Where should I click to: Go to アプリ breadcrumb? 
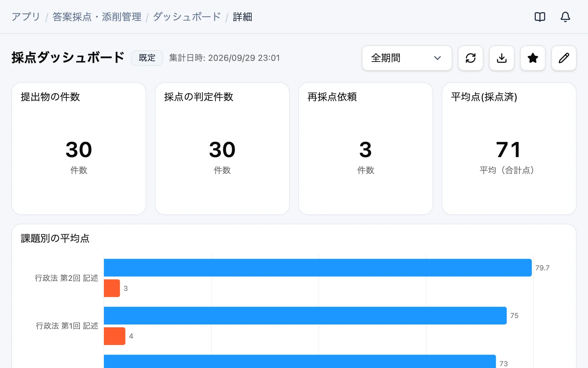pyautogui.click(x=26, y=17)
